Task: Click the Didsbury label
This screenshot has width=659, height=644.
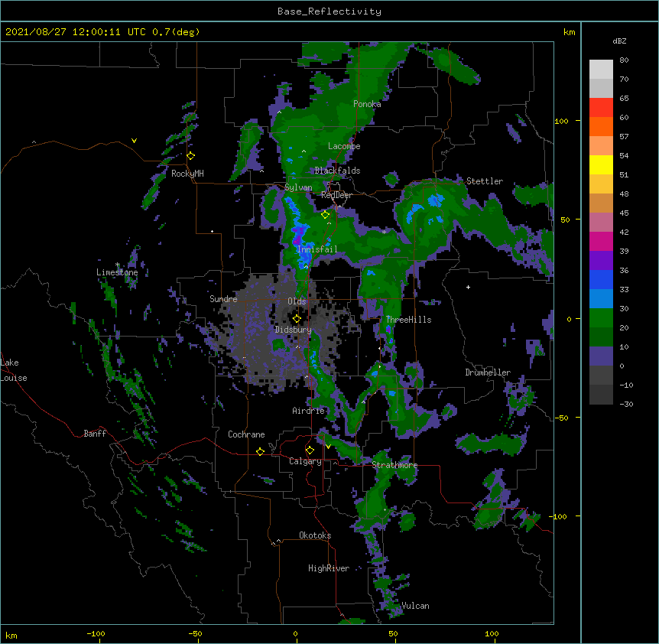Action: click(293, 330)
